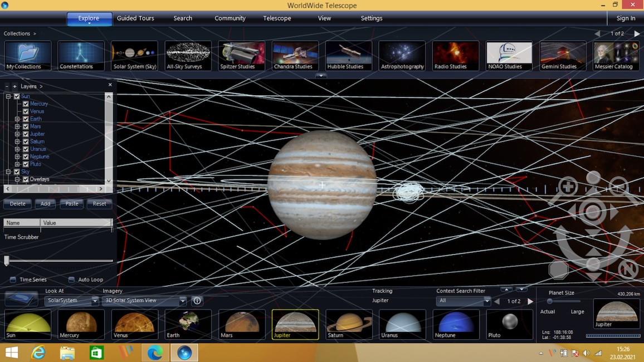The image size is (644, 362).
Task: Click the look-at mode icon beside Look At
Action: click(21, 299)
